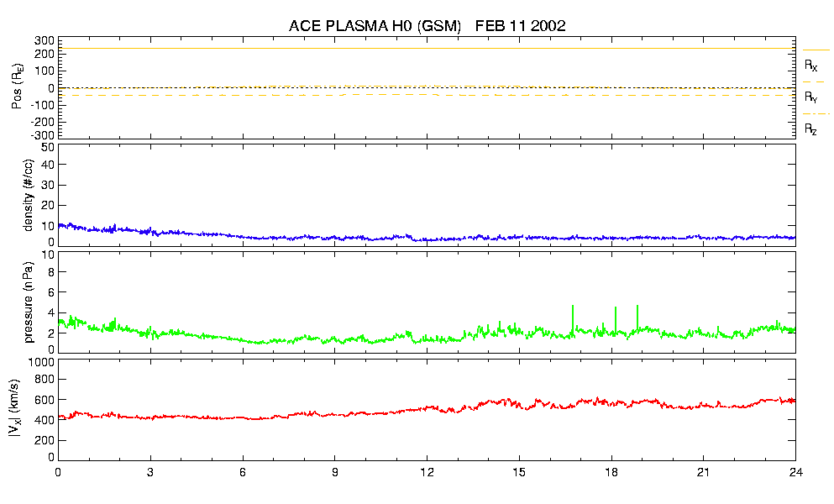The height and width of the screenshot is (504, 834).
Task: Click the '|Vx| (km/s)' axis label
Action: click(14, 408)
